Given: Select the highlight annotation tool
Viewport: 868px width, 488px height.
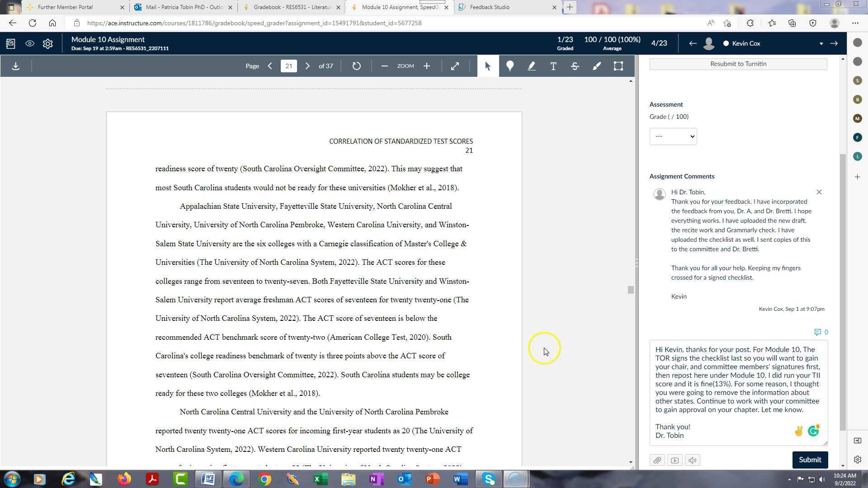Looking at the screenshot, I should coord(531,66).
